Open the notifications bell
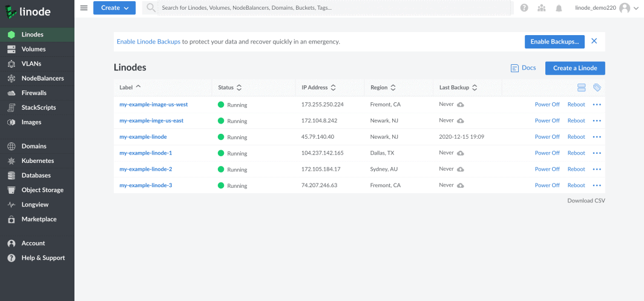 click(559, 8)
